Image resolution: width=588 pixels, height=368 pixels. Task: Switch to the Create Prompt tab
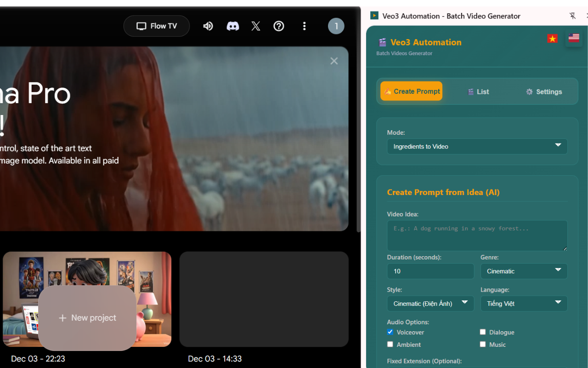click(411, 91)
